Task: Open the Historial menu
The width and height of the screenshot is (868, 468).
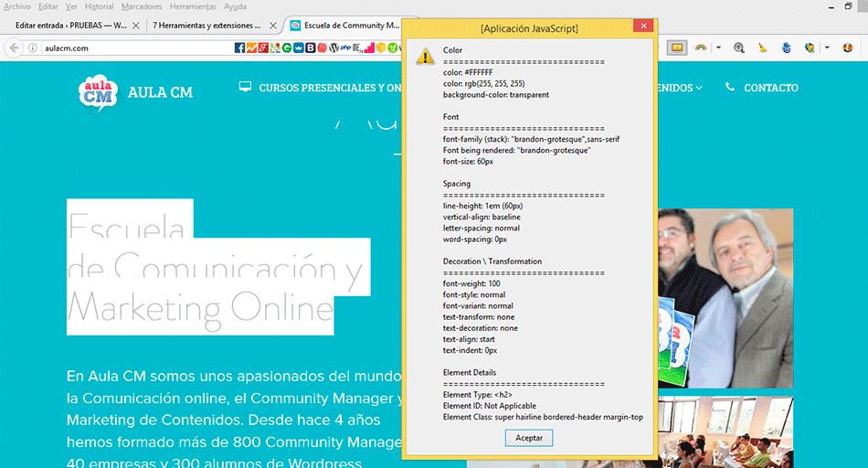Action: (99, 6)
